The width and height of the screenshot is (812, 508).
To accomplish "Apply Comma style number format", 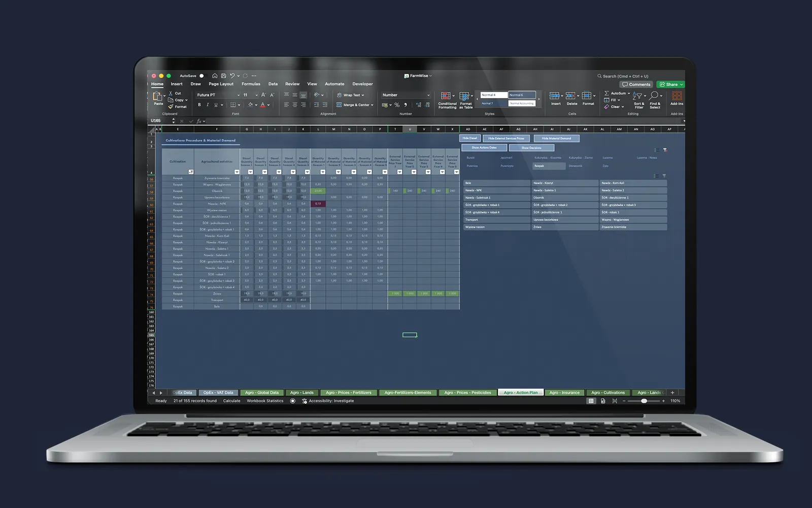I will coord(405,105).
